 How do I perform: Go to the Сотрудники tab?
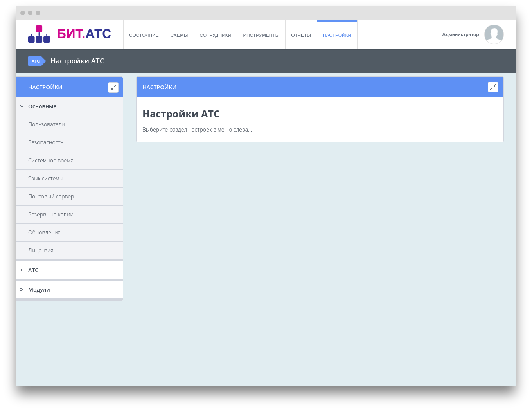click(215, 35)
